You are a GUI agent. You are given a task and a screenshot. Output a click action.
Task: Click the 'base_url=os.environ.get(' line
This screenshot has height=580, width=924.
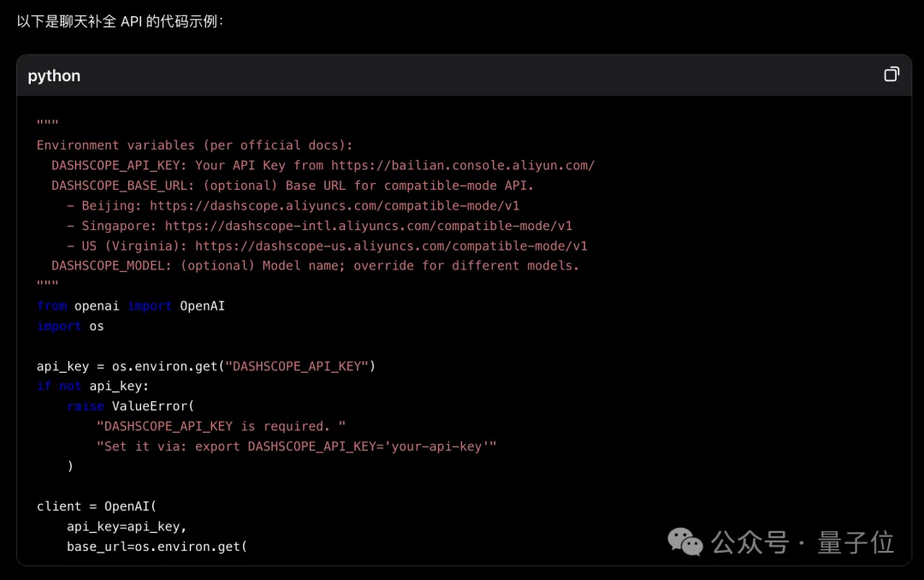click(157, 546)
